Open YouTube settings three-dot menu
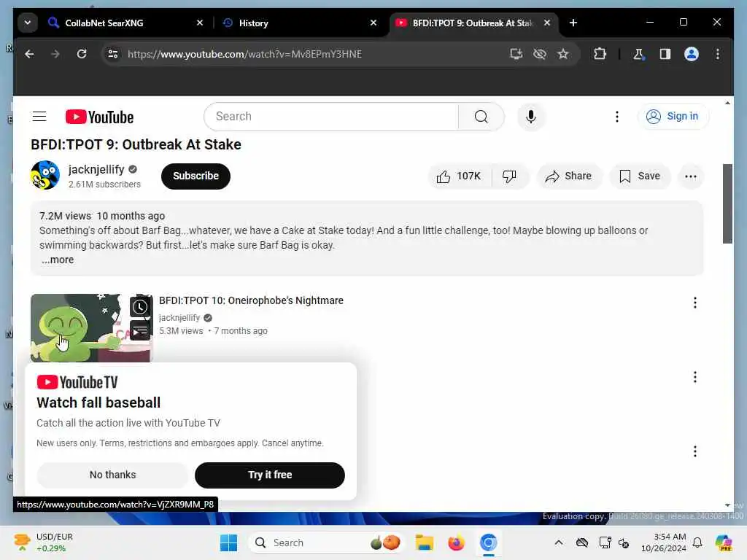The width and height of the screenshot is (747, 560). [x=617, y=117]
